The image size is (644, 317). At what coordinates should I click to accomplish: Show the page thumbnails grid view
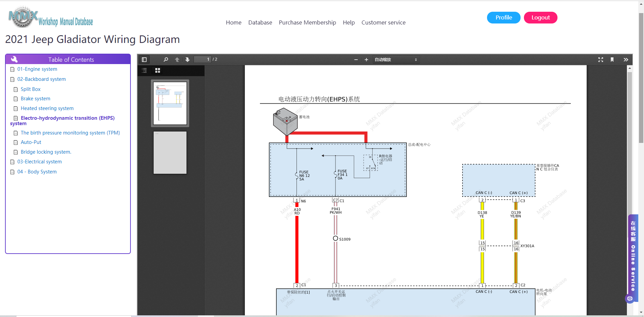158,70
